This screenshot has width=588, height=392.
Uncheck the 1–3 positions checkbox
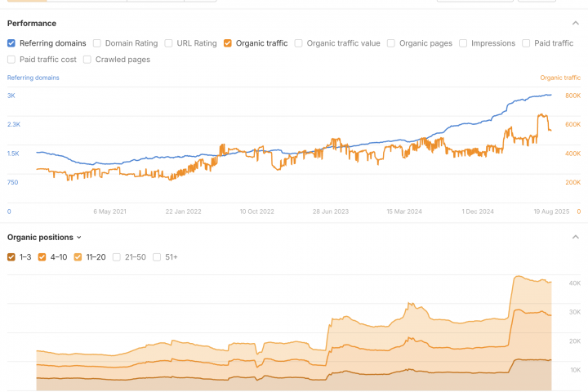click(11, 257)
